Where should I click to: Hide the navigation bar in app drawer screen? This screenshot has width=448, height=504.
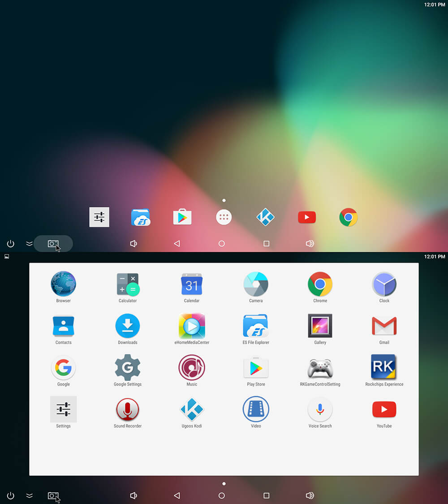point(29,495)
